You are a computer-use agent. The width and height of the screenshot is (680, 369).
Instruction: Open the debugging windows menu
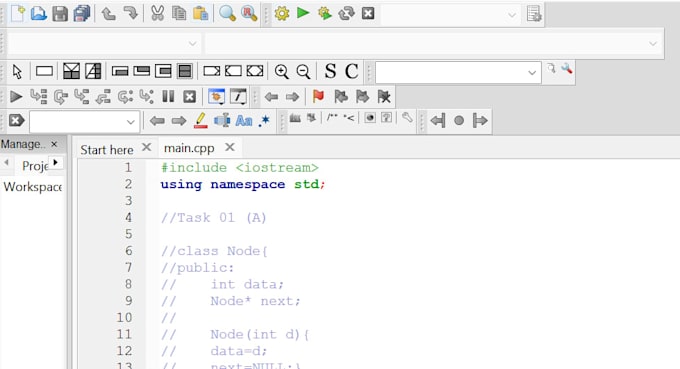(216, 96)
